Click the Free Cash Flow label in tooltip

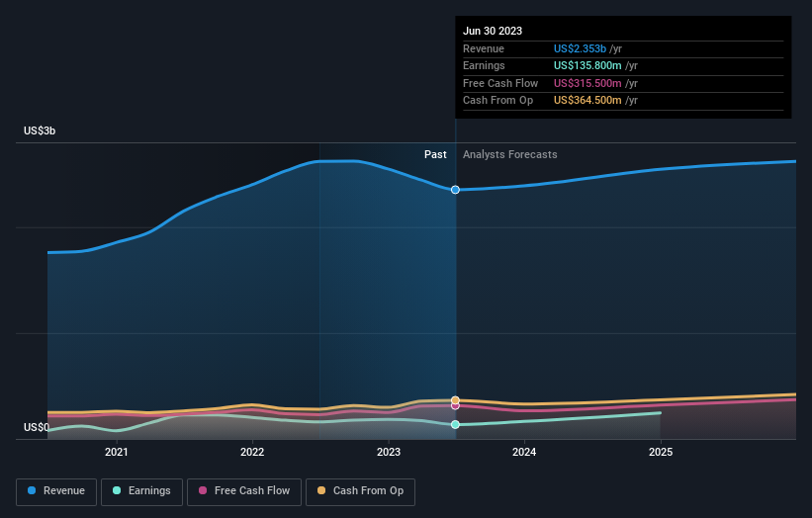[500, 83]
